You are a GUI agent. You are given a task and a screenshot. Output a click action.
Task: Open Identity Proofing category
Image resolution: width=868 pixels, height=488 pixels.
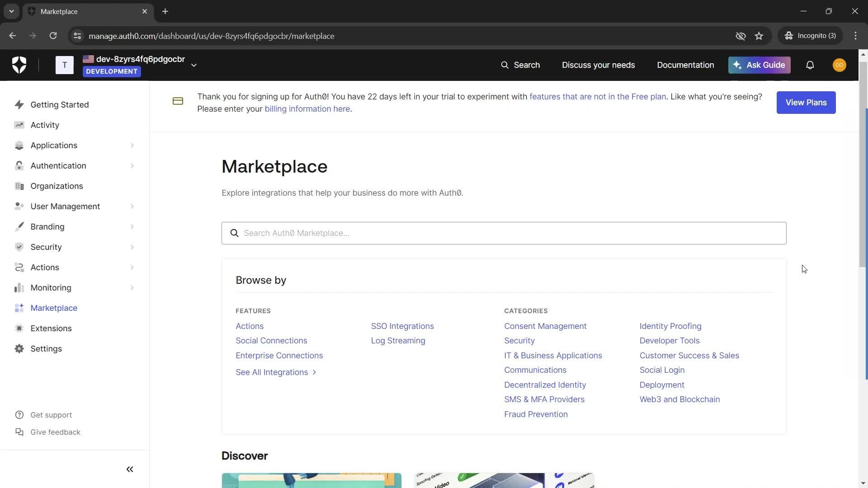click(x=670, y=326)
